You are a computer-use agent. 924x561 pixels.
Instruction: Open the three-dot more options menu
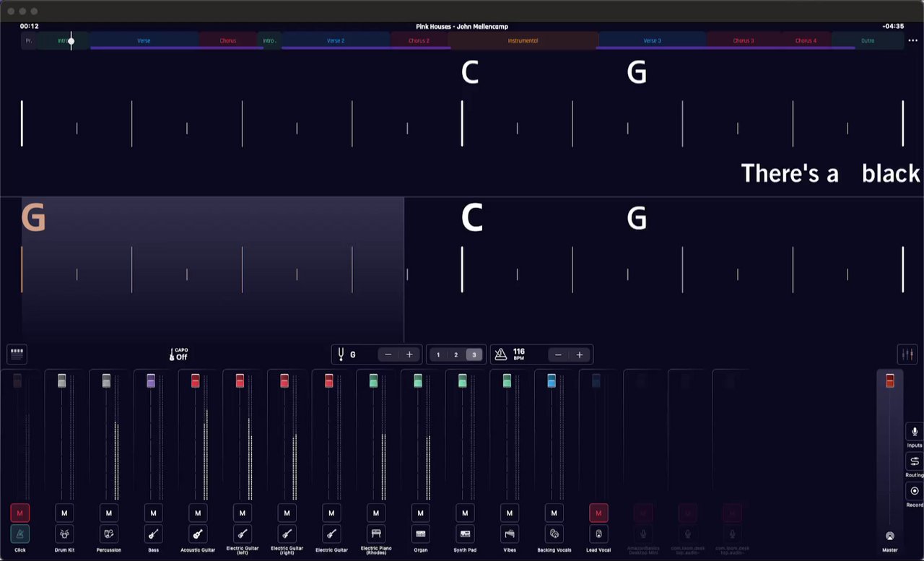tap(912, 40)
